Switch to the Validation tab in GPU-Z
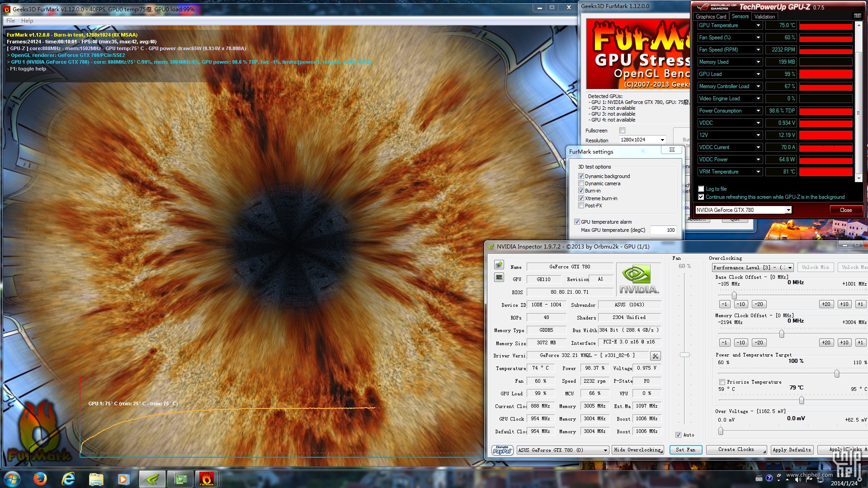This screenshot has width=868, height=488. tap(764, 17)
